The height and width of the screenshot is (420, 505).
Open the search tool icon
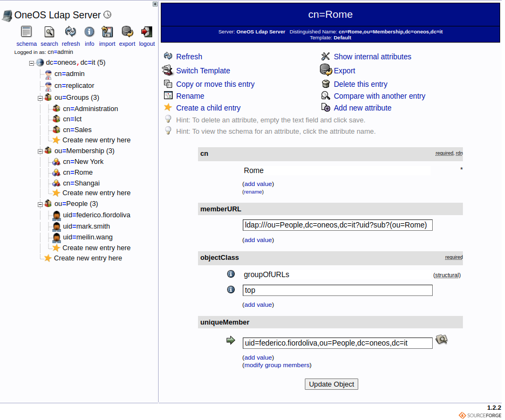pyautogui.click(x=49, y=32)
